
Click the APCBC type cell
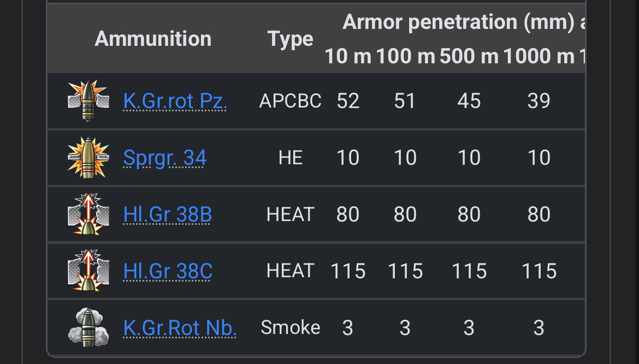click(x=290, y=101)
